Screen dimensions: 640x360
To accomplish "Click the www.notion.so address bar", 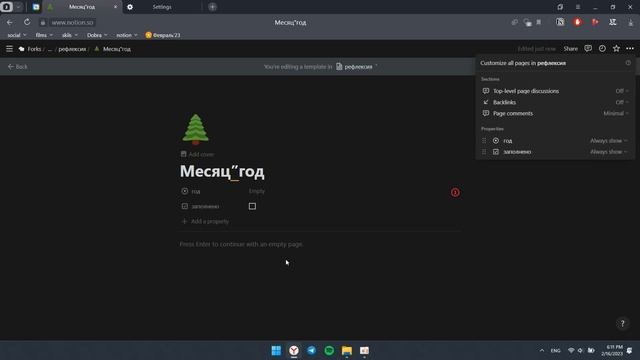I will point(72,22).
